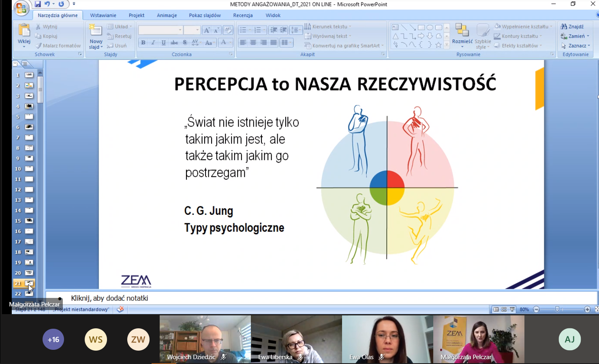Switch to the Pokaz slajdów tab
Image resolution: width=599 pixels, height=364 pixels.
click(x=205, y=15)
